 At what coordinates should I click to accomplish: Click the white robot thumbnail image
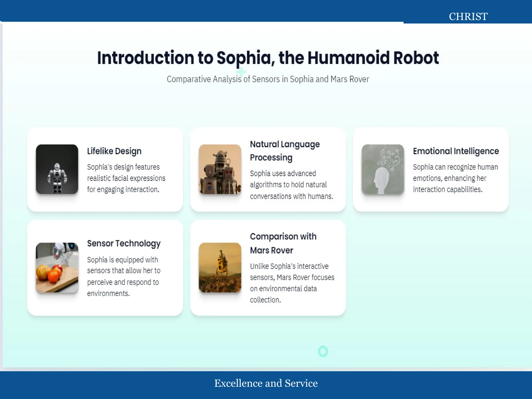click(57, 169)
